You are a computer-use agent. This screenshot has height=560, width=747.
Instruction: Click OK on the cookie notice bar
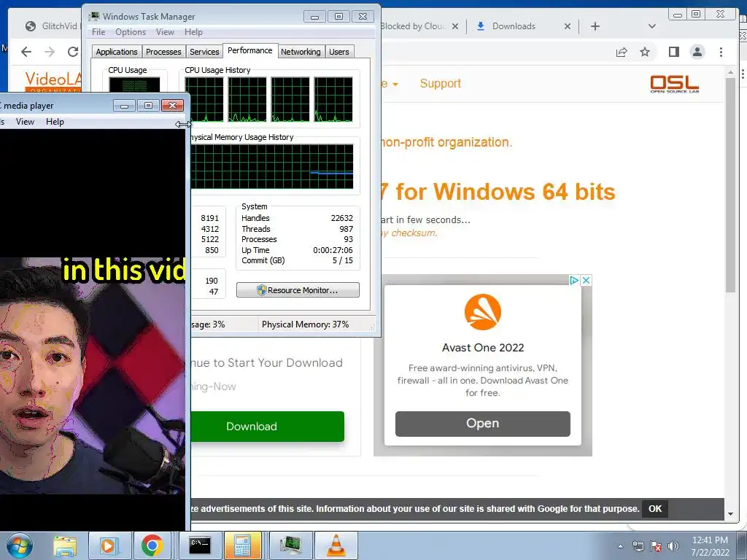point(655,508)
